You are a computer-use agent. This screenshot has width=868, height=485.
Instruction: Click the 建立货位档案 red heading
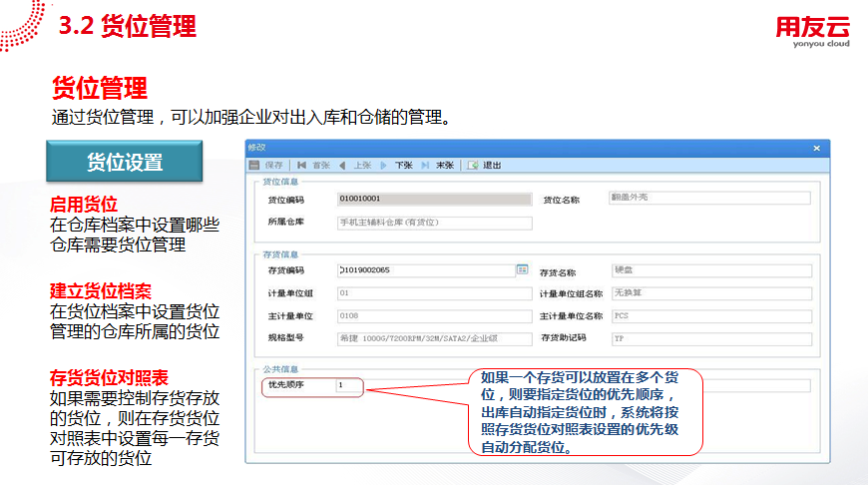pos(101,290)
